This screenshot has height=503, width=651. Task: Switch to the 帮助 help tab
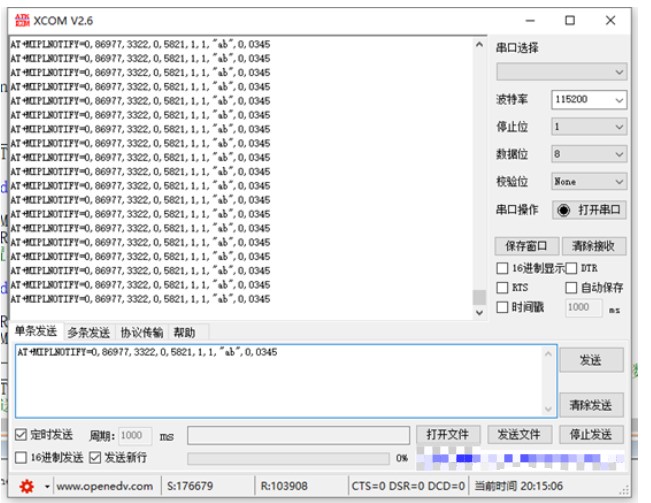[184, 332]
